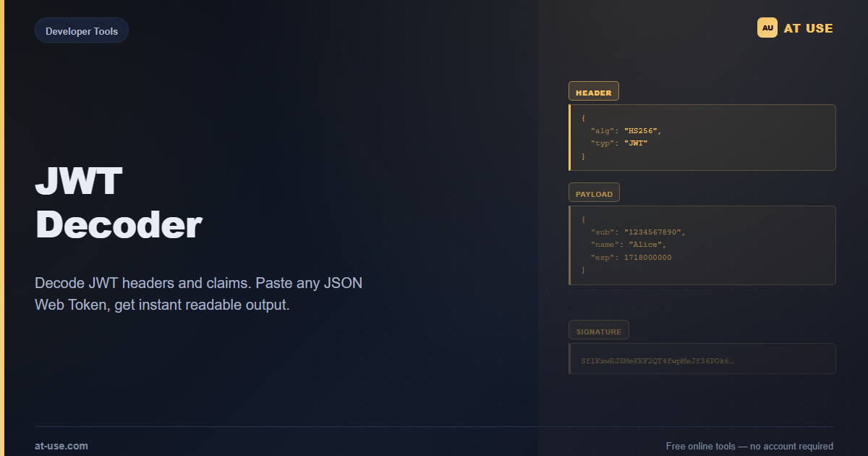Click the "sub": "1234567890" line
Viewport: 868px width, 456px height.
638,232
